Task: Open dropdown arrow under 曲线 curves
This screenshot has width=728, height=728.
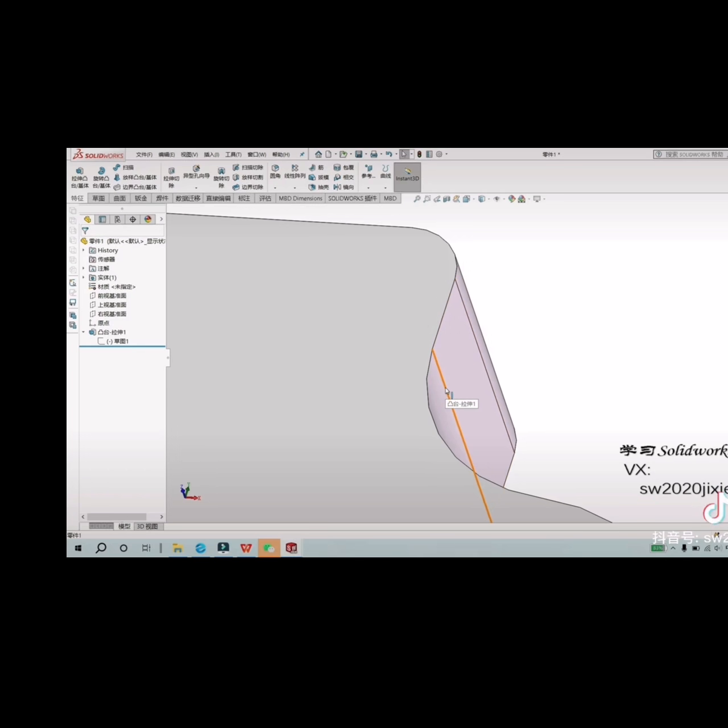Action: 386,188
